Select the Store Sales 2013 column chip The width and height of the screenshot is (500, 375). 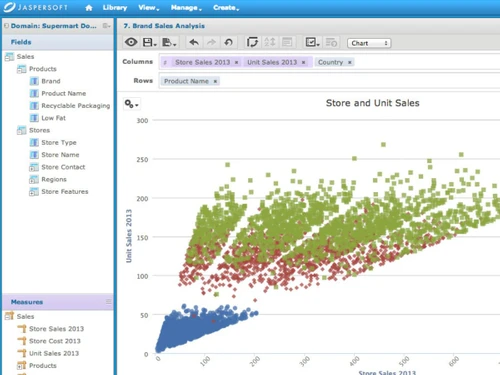click(x=202, y=62)
